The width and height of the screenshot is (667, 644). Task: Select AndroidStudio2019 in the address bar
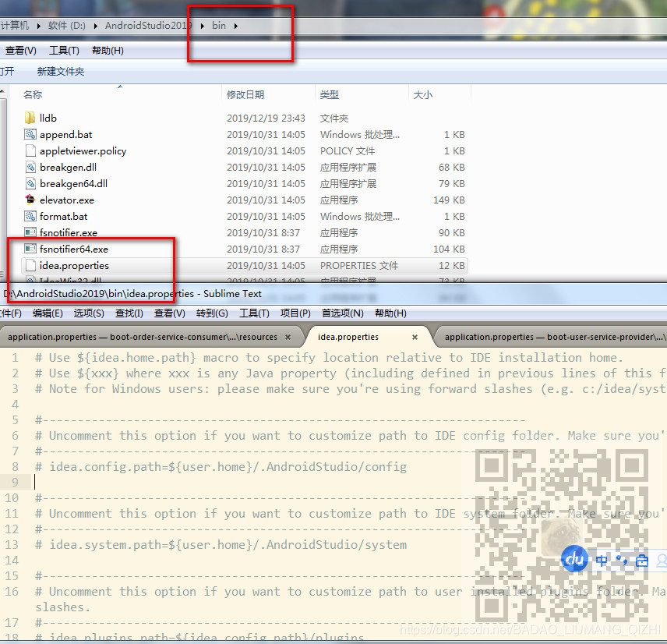coord(148,26)
